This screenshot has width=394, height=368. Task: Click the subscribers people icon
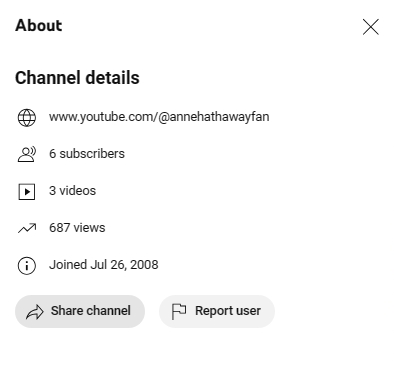[27, 155]
